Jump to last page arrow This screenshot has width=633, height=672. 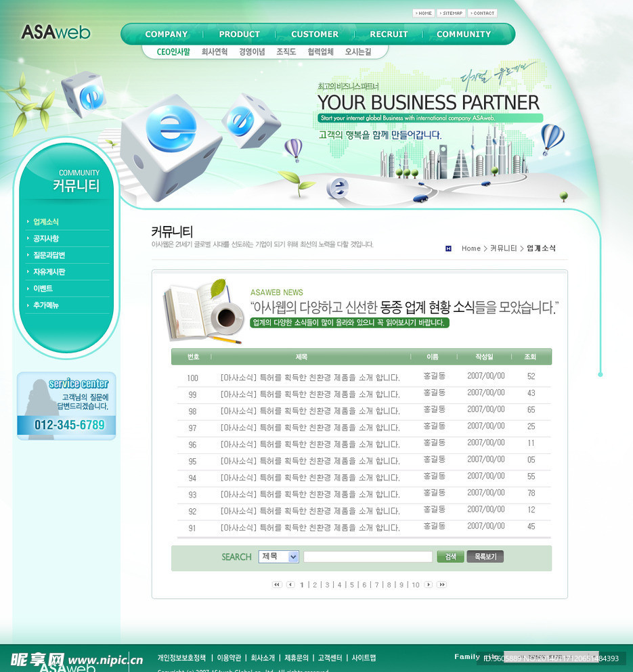coord(441,585)
